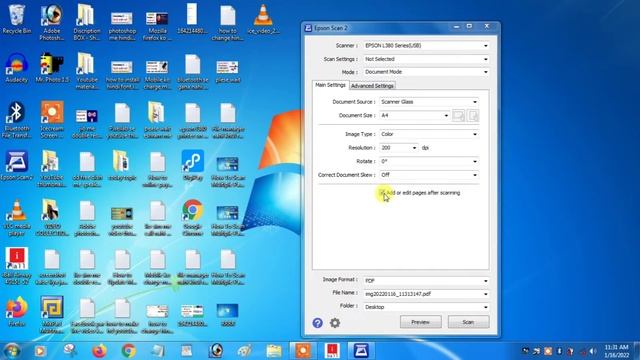Switch to Epson Scan 2 taskbar button
This screenshot has height=360, width=640.
[361, 351]
